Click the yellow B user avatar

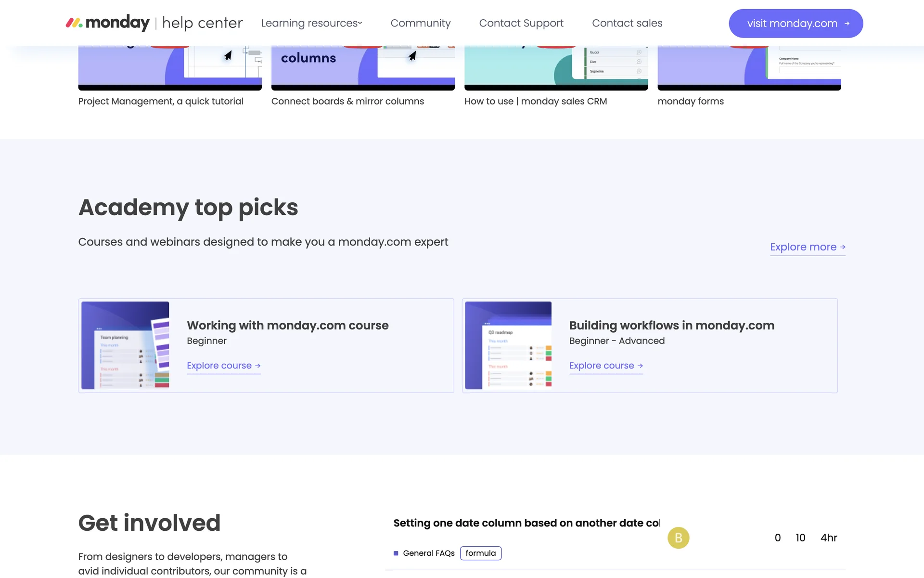(678, 538)
